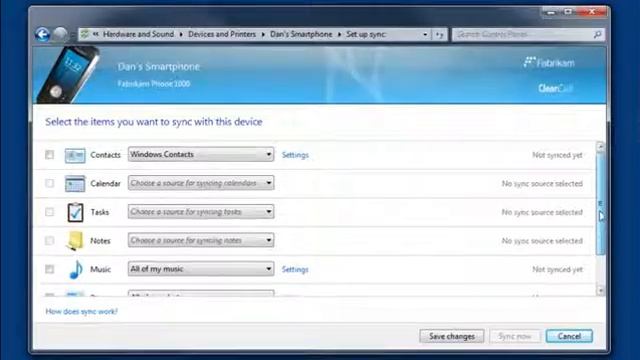Go back with the blue back arrow
The image size is (640, 360).
pos(42,34)
